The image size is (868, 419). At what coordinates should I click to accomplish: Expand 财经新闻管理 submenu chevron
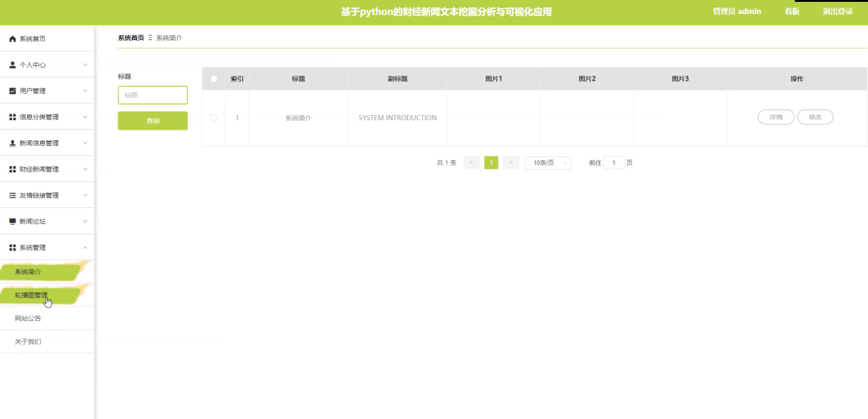(x=85, y=169)
